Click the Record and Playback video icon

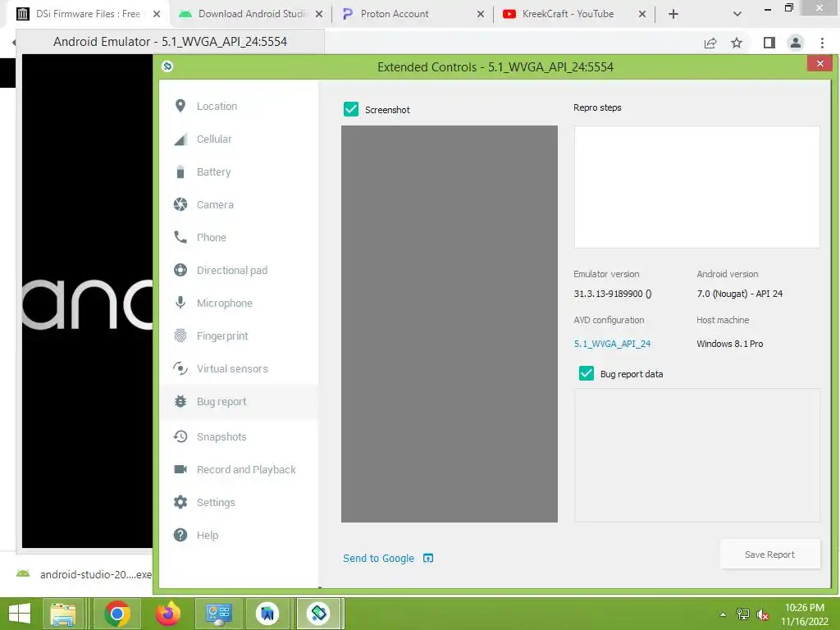pyautogui.click(x=180, y=469)
